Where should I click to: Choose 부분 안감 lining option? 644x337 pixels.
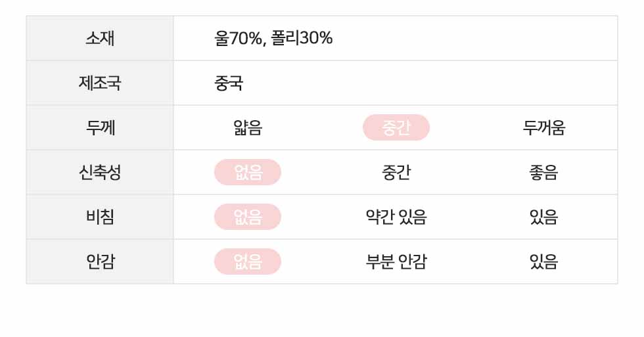point(396,261)
